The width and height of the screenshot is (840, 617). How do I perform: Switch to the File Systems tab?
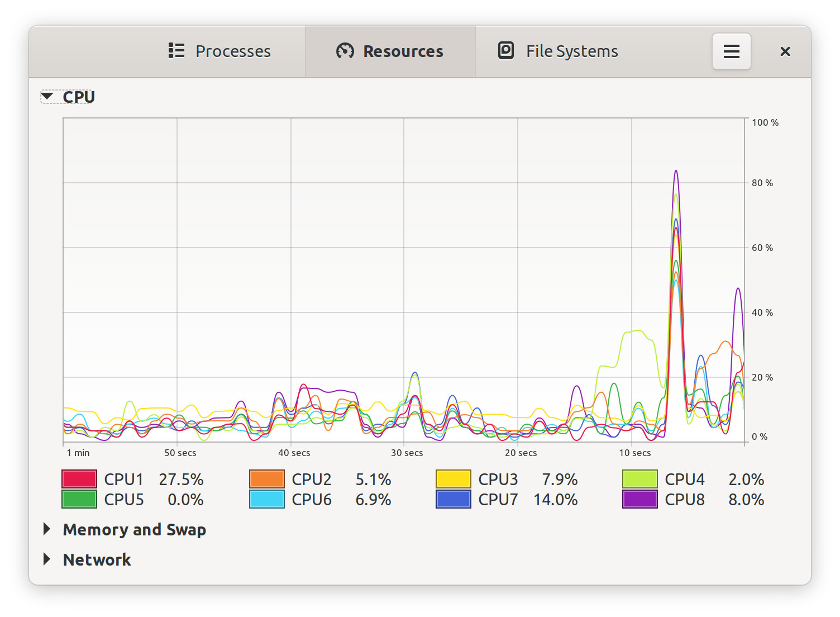pos(571,51)
